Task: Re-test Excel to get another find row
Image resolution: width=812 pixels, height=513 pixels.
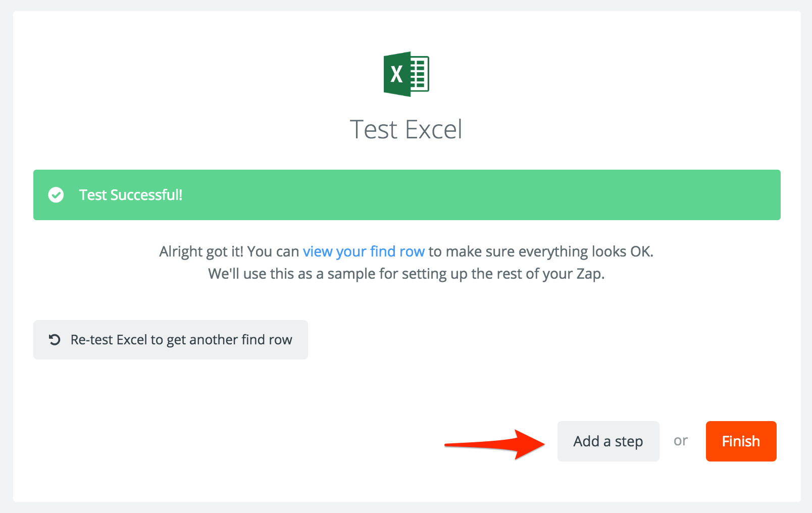Action: tap(171, 340)
